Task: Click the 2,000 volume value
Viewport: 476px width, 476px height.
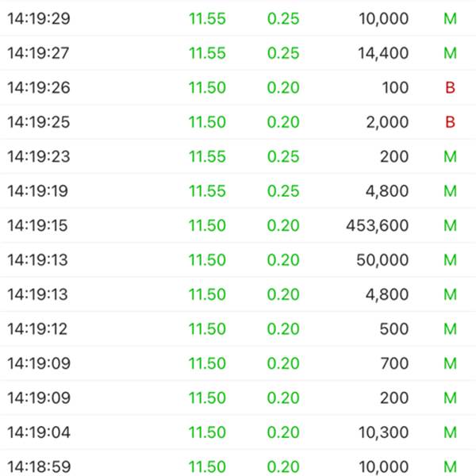Action: pos(387,122)
